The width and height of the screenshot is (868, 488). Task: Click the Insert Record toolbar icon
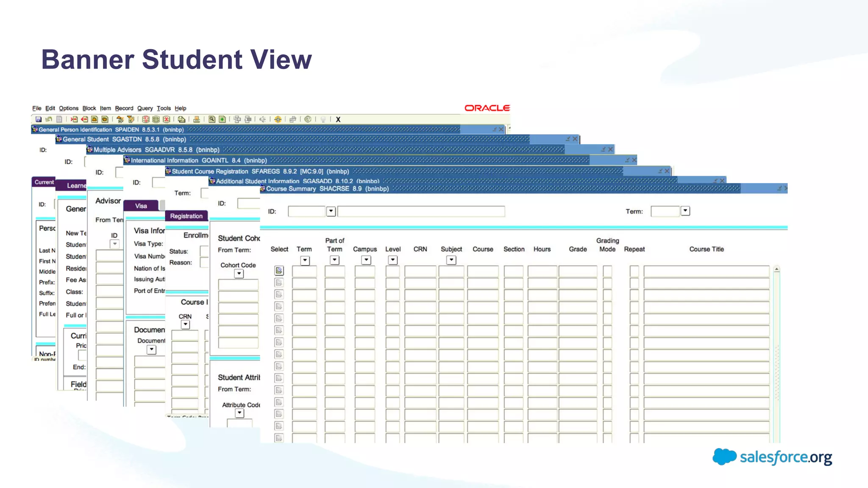click(74, 119)
